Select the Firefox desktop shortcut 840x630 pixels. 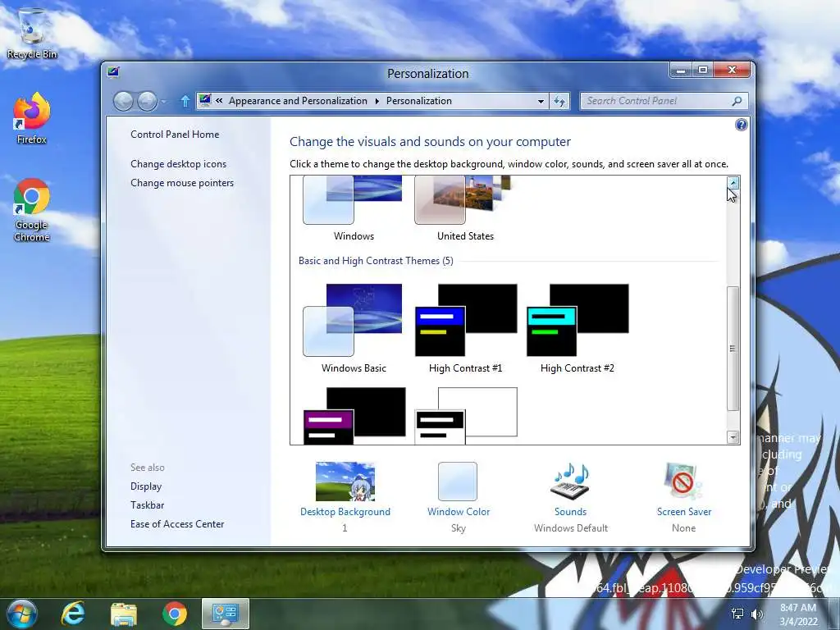click(32, 119)
